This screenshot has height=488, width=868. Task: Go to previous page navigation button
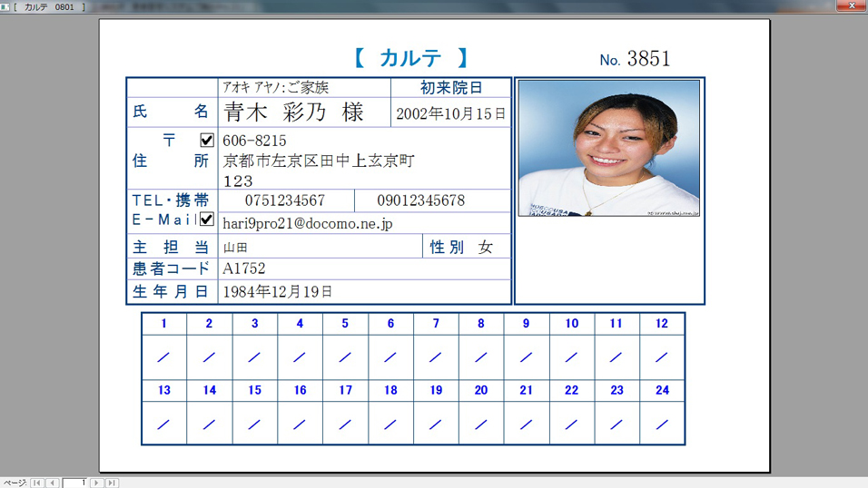pyautogui.click(x=53, y=483)
